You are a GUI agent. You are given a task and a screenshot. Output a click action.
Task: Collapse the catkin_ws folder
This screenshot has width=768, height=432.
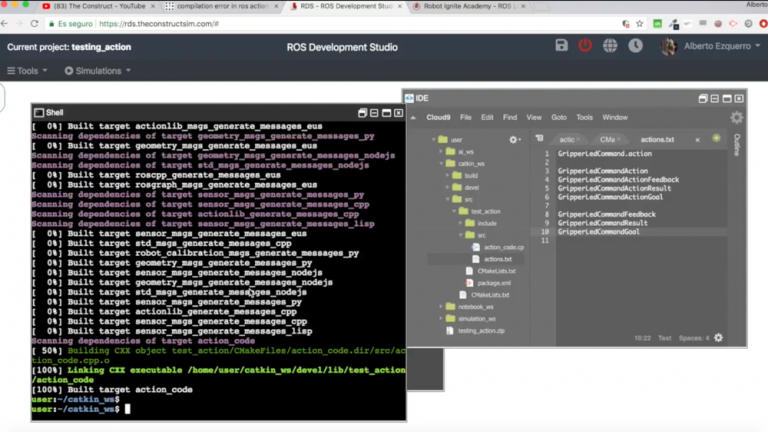click(441, 164)
